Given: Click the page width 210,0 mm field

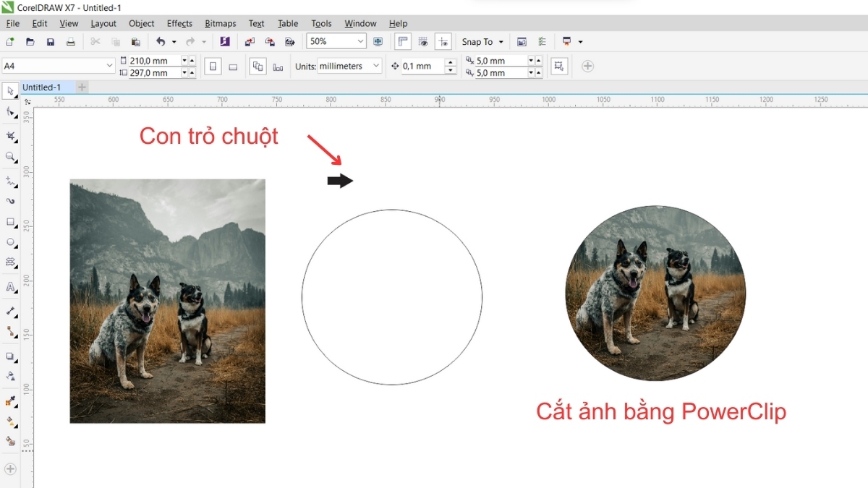Looking at the screenshot, I should tap(154, 61).
